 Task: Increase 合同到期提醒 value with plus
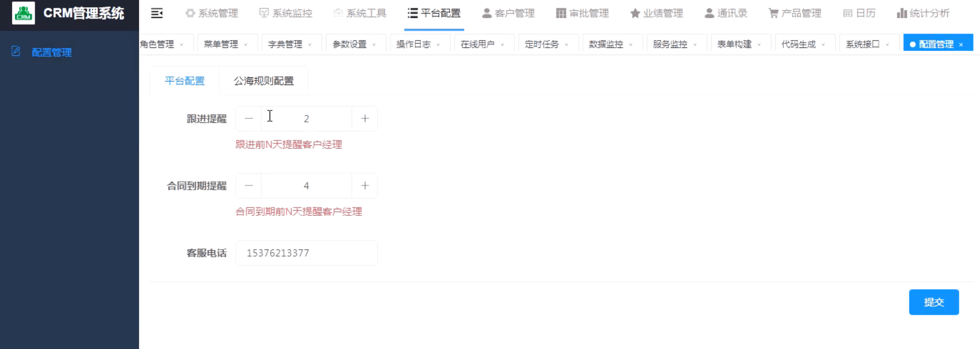[365, 186]
